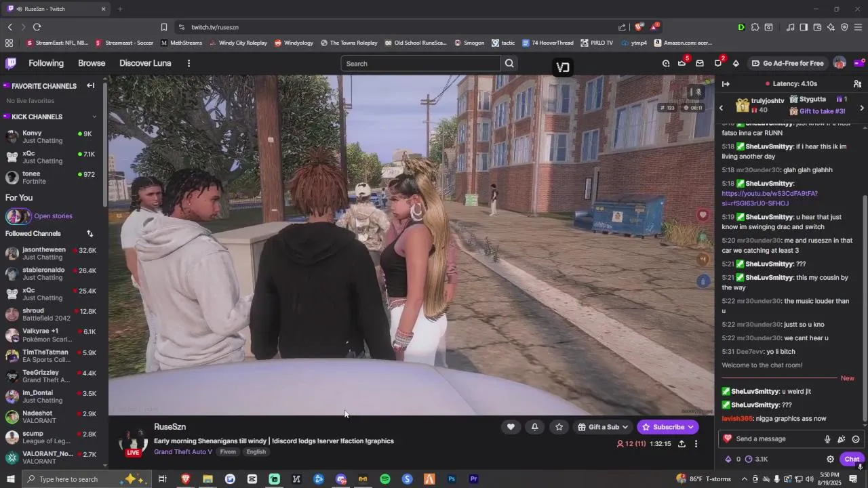Open the youtu.be link in chat

770,199
